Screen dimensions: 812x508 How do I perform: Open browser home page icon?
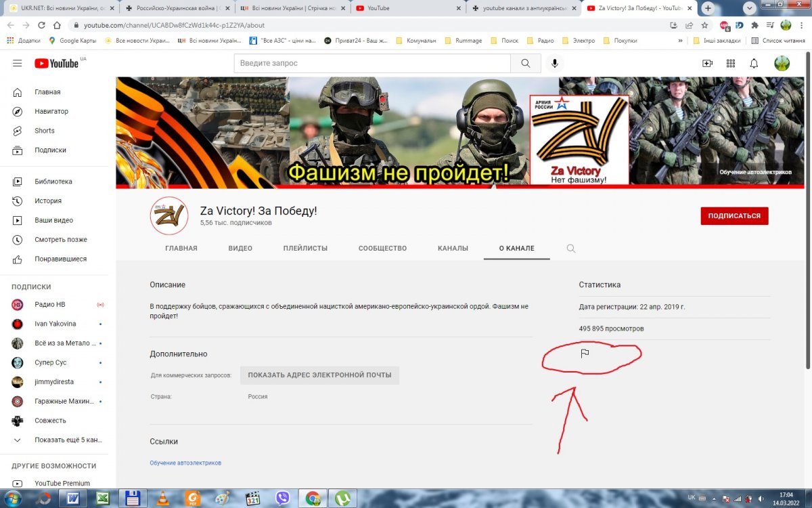(x=57, y=25)
